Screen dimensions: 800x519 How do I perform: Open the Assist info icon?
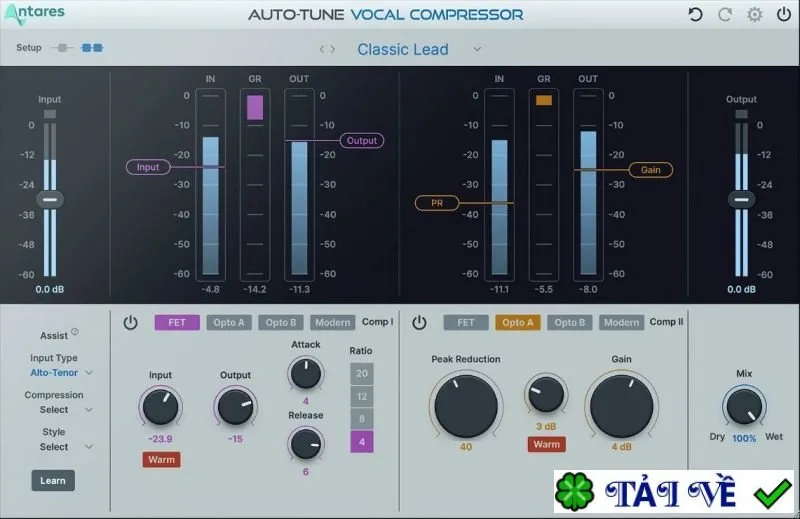75,332
